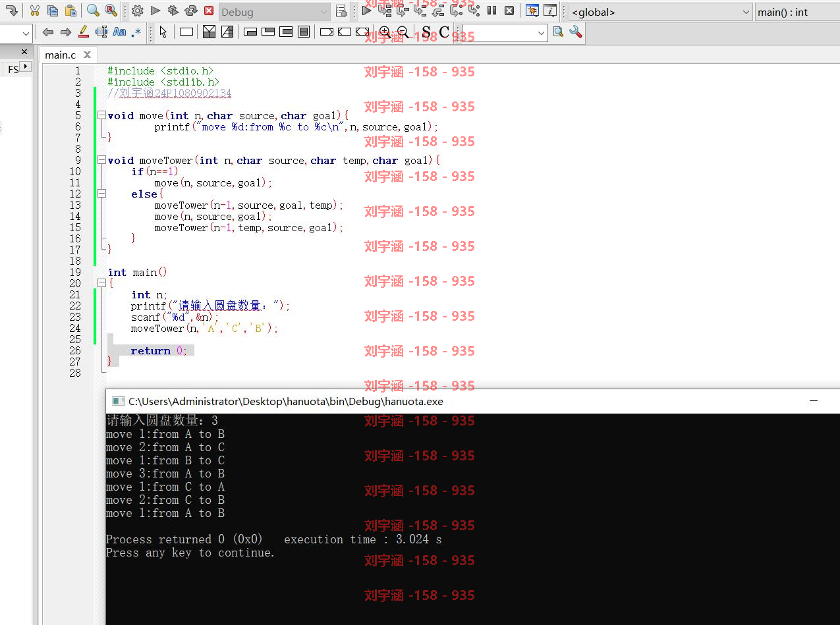Screen dimensions: 840x625
Task: Open the leftmost combo box on second toolbar
Action: [16, 33]
